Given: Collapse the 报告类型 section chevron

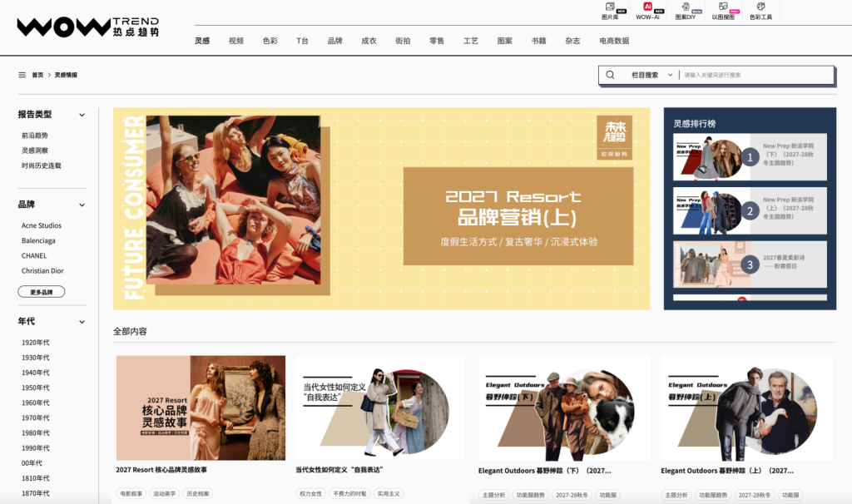Looking at the screenshot, I should pyautogui.click(x=82, y=115).
